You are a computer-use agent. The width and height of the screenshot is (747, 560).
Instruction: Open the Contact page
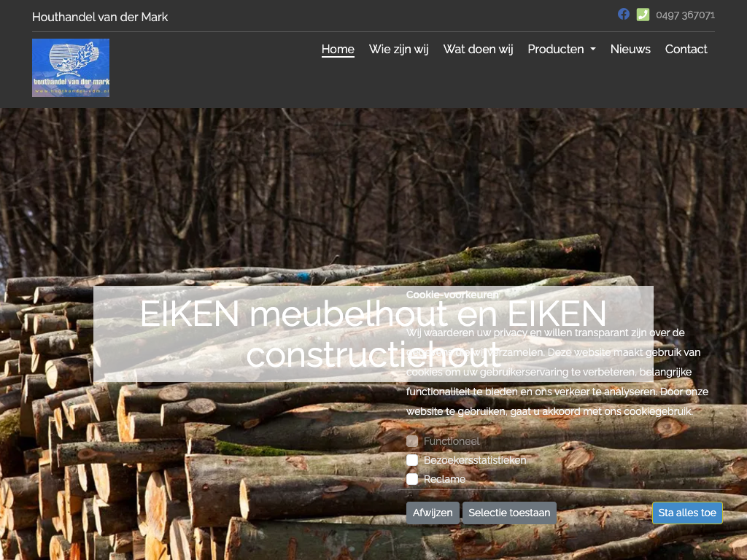coord(686,50)
